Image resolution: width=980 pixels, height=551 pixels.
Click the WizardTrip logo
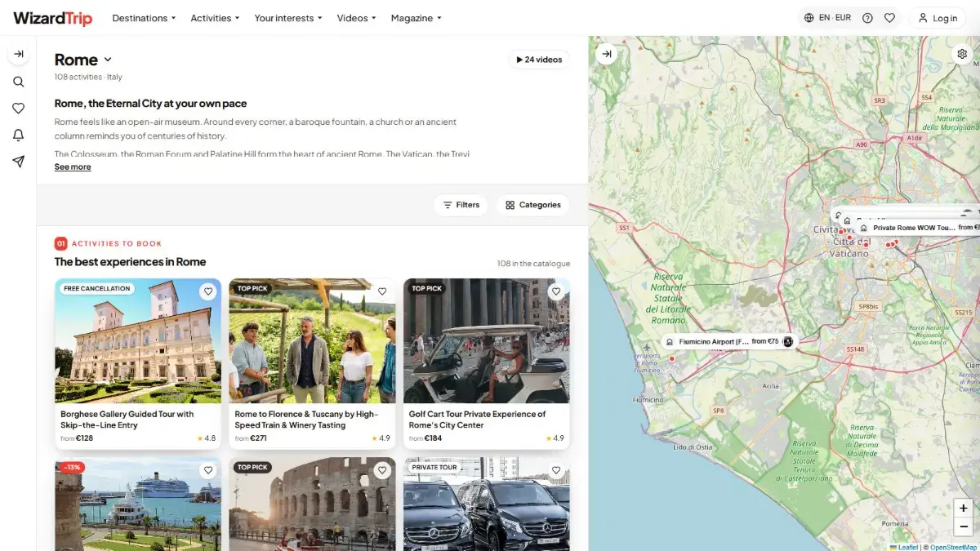pyautogui.click(x=53, y=18)
